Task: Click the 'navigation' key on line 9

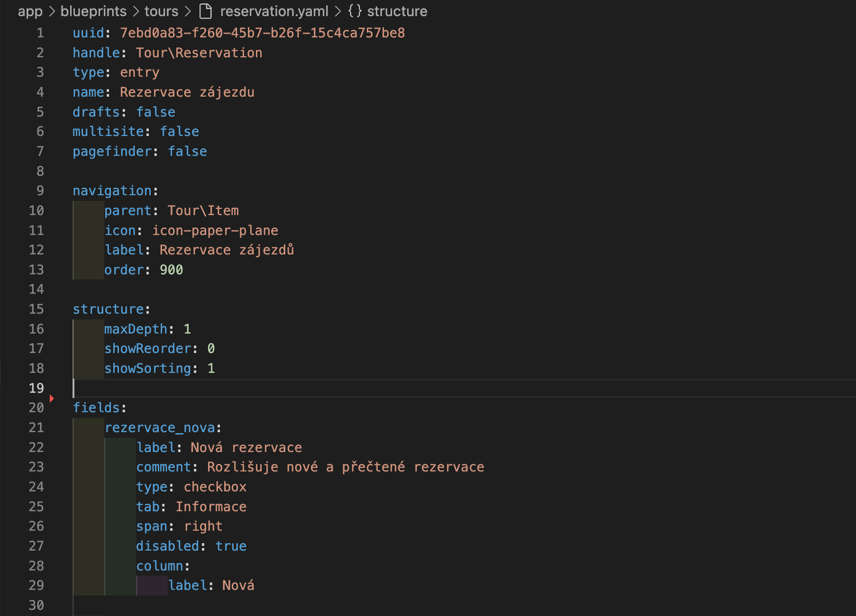Action: coord(112,190)
